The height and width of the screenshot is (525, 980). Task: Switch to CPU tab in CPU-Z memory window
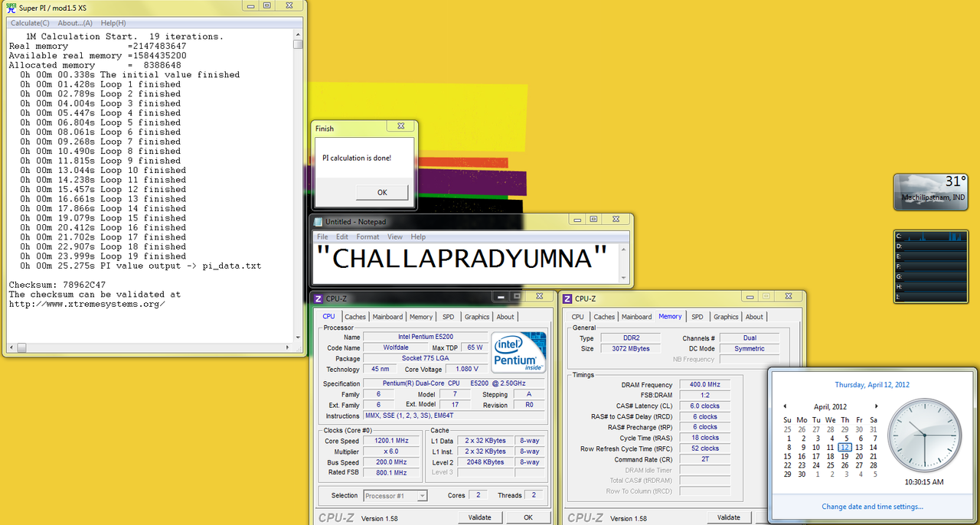pyautogui.click(x=578, y=317)
